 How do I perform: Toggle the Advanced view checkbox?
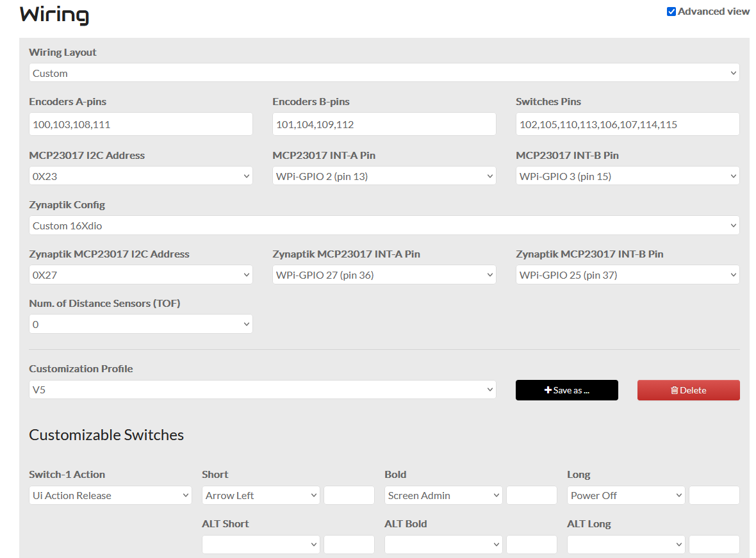click(x=671, y=12)
